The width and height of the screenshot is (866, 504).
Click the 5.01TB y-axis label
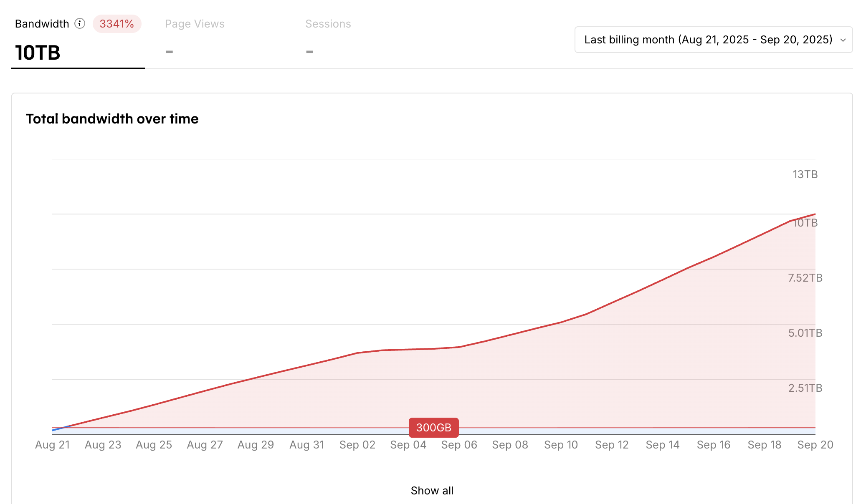(x=805, y=333)
